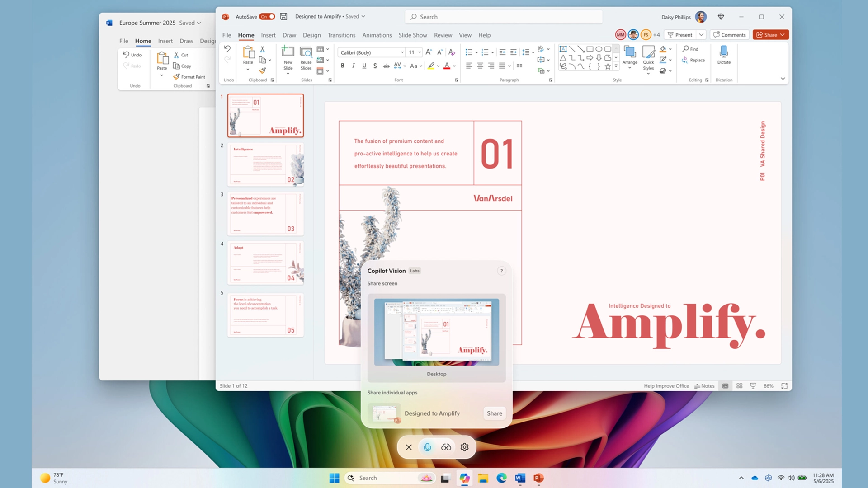Click the New Slide icon

[x=288, y=52]
